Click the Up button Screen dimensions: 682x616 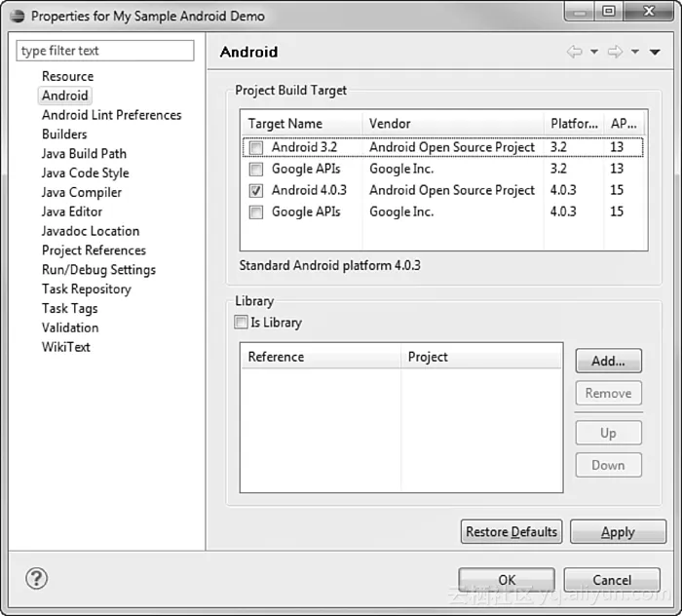pos(608,433)
